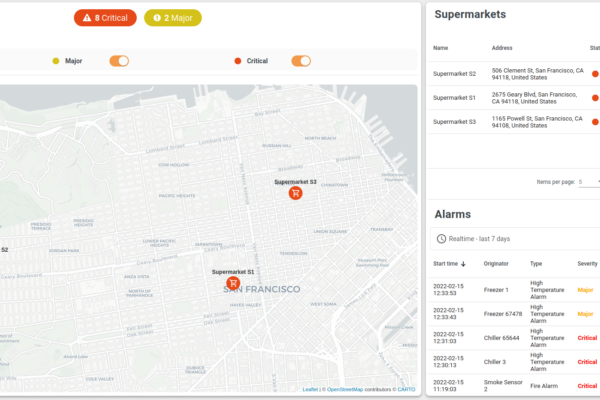Sort supermarkets by Name column header
The width and height of the screenshot is (600, 400).
pyautogui.click(x=441, y=47)
